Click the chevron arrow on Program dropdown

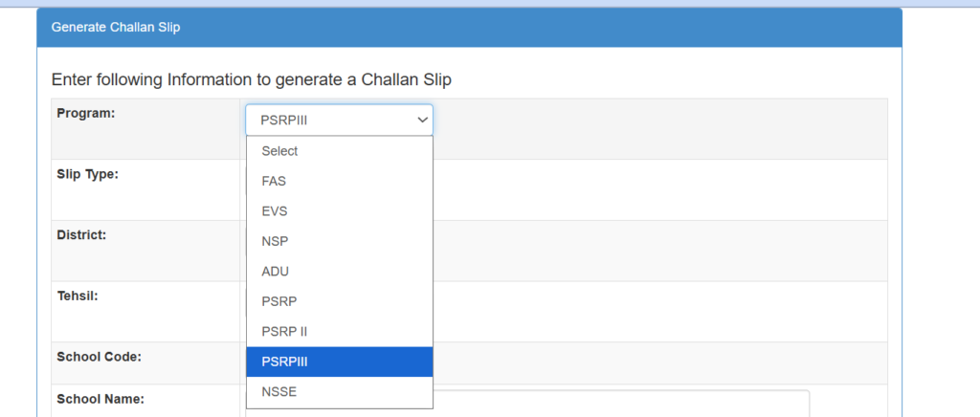(422, 121)
